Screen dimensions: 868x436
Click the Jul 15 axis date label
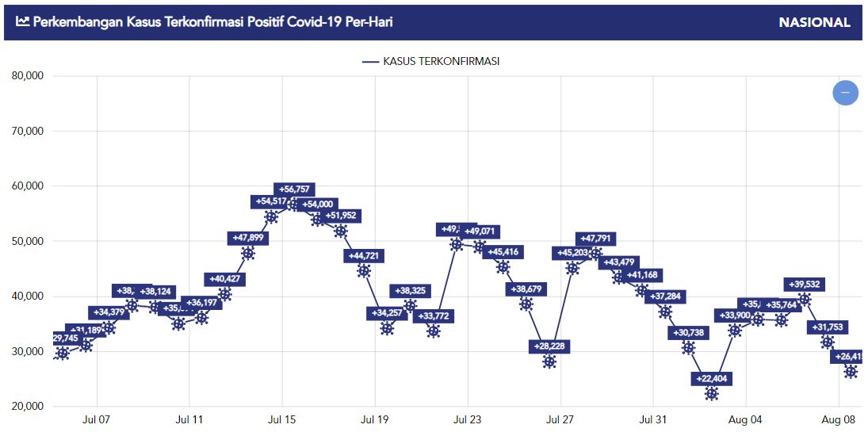pyautogui.click(x=282, y=420)
